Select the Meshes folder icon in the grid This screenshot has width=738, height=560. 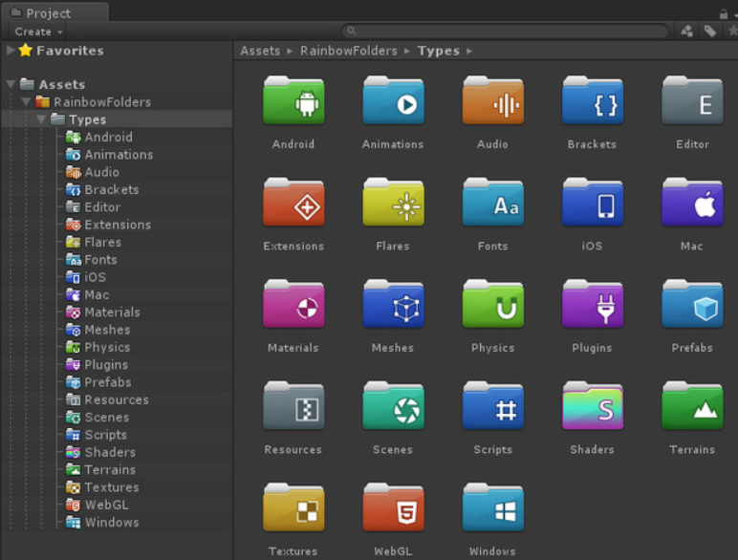tap(393, 304)
